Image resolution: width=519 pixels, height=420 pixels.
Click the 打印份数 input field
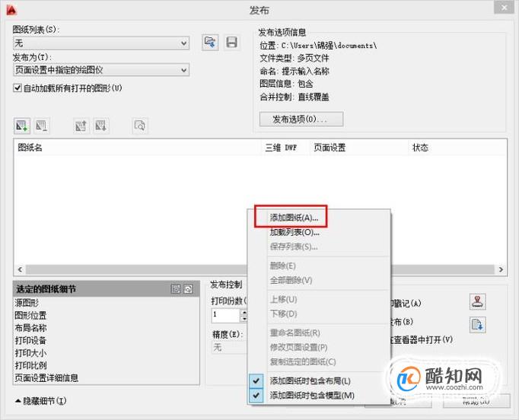[x=226, y=315]
